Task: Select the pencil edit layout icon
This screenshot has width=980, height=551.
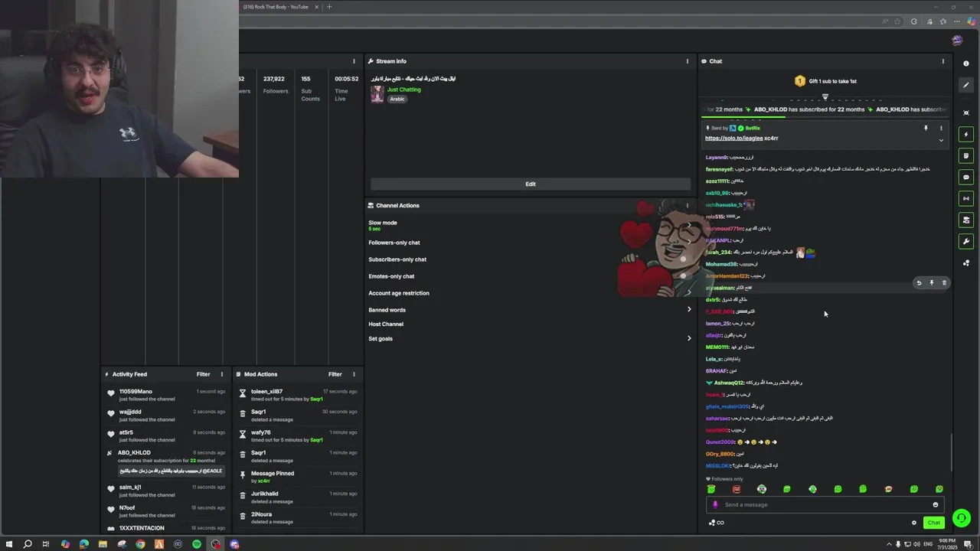Action: [x=966, y=85]
